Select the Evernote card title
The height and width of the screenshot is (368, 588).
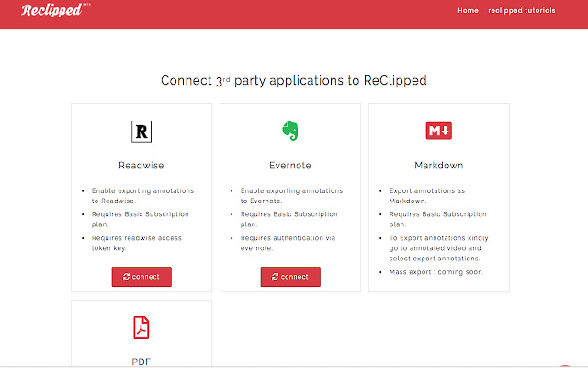(x=290, y=166)
